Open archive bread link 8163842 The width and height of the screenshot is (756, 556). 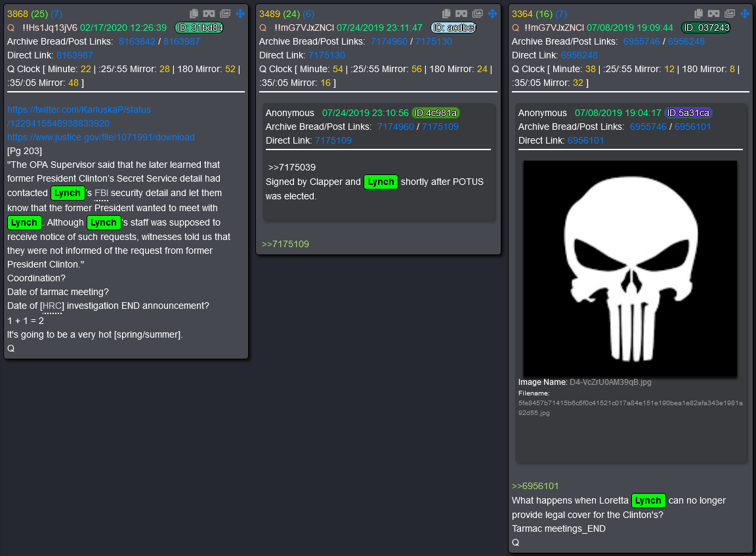[x=137, y=41]
